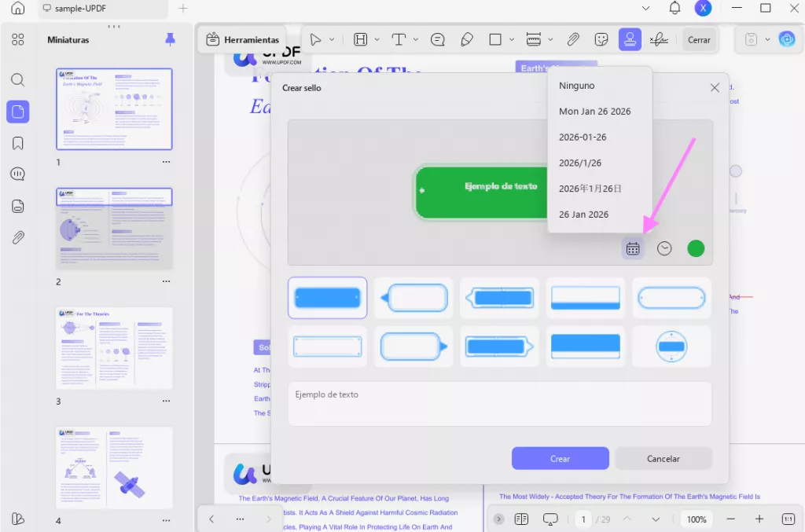Select the attachment paperclip tool
The image size is (805, 532).
[x=573, y=39]
